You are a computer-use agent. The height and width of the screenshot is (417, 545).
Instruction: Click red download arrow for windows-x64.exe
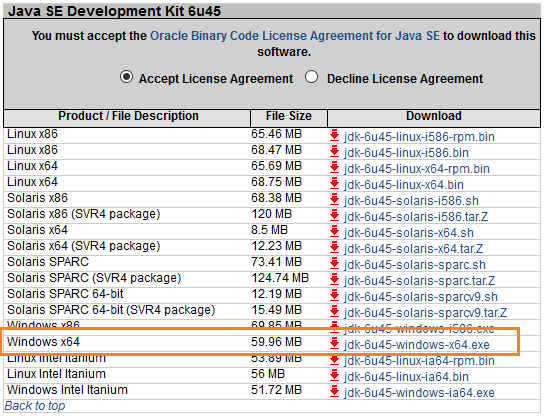[x=334, y=343]
